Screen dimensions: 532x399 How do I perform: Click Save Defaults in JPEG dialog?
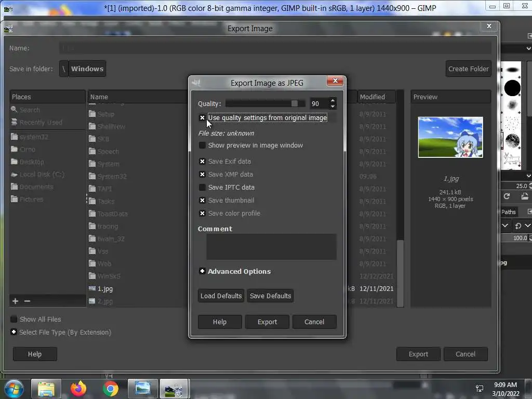[270, 296]
